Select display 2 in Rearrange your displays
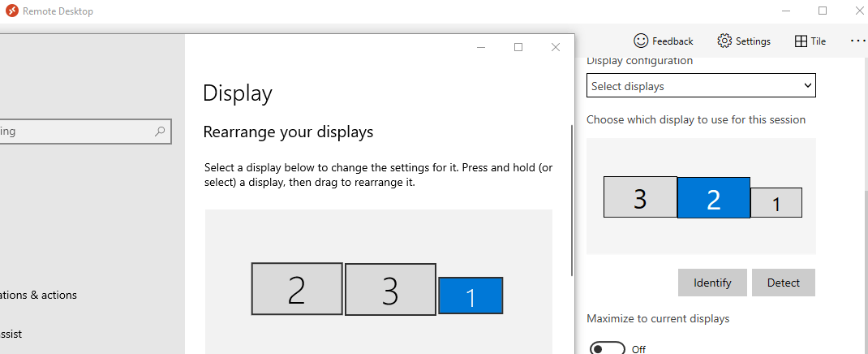Viewport: 868px width, 354px height. pos(297,288)
